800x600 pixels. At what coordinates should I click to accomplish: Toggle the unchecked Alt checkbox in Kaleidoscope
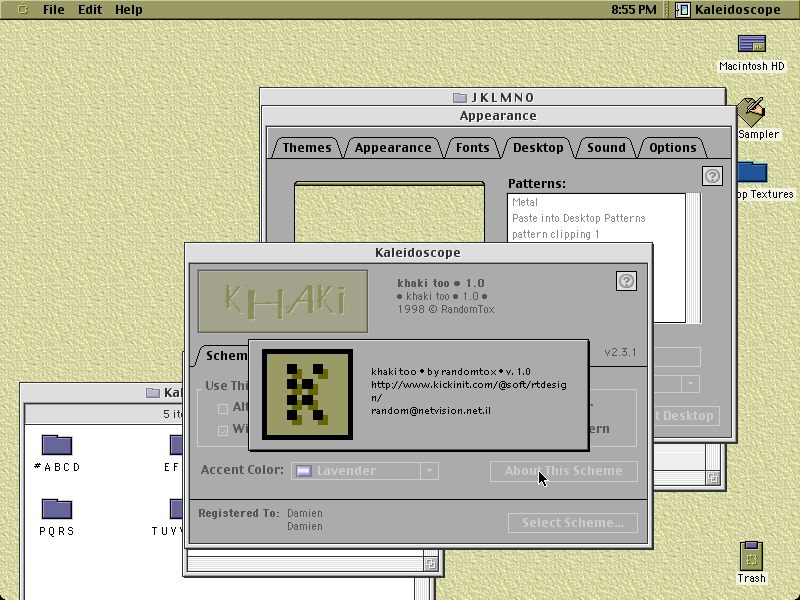(222, 408)
